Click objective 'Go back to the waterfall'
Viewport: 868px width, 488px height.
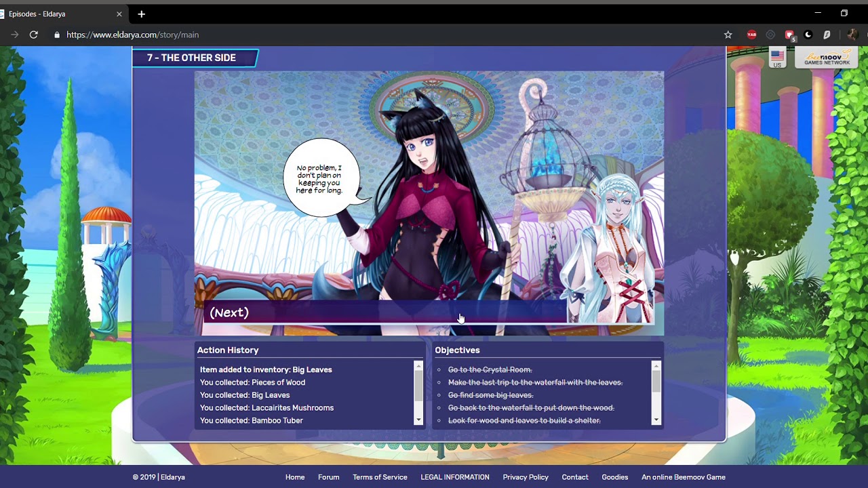point(531,408)
